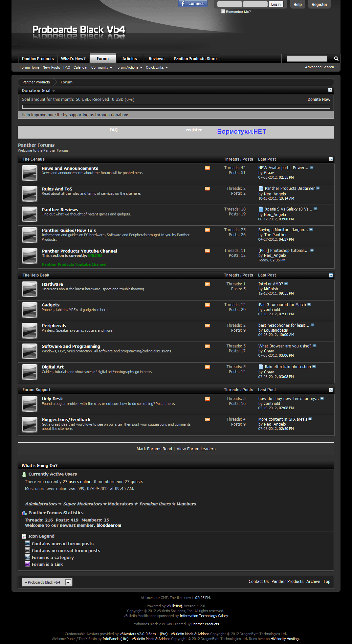
Task: Click the Archive footer link
Action: pos(313,581)
